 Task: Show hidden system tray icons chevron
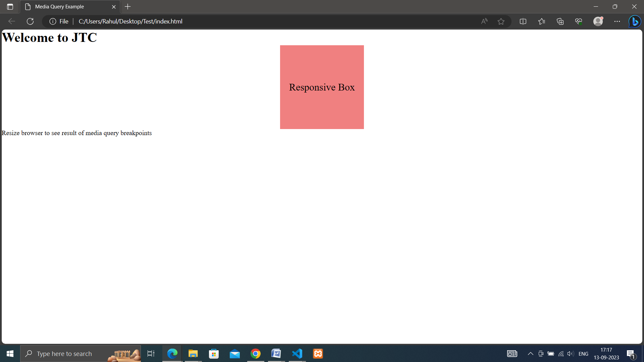pyautogui.click(x=531, y=354)
